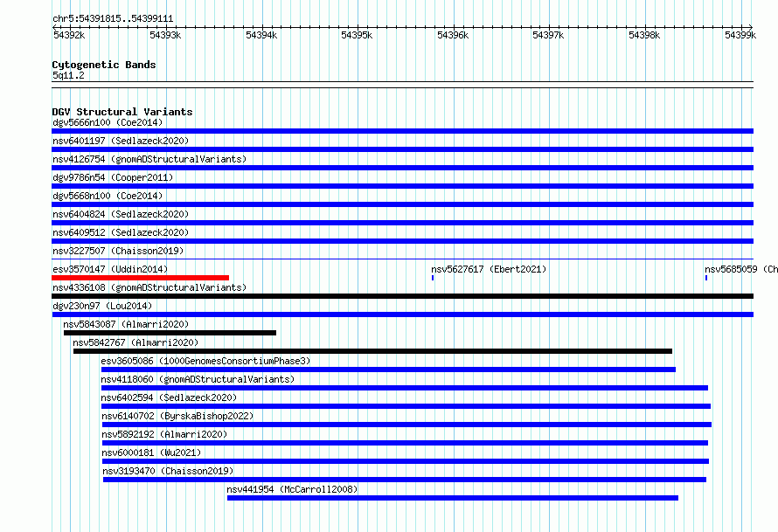Click the short black bar of nsv5843087
778x532 pixels.
[x=170, y=333]
